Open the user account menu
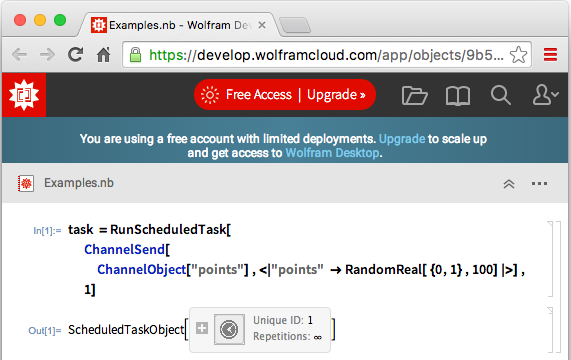 545,95
